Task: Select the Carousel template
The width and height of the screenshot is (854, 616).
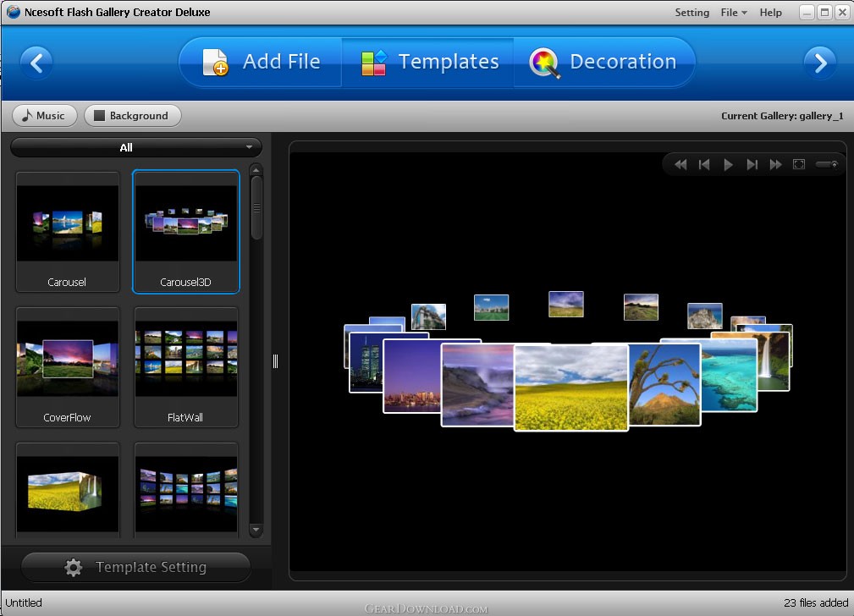Action: coord(68,232)
